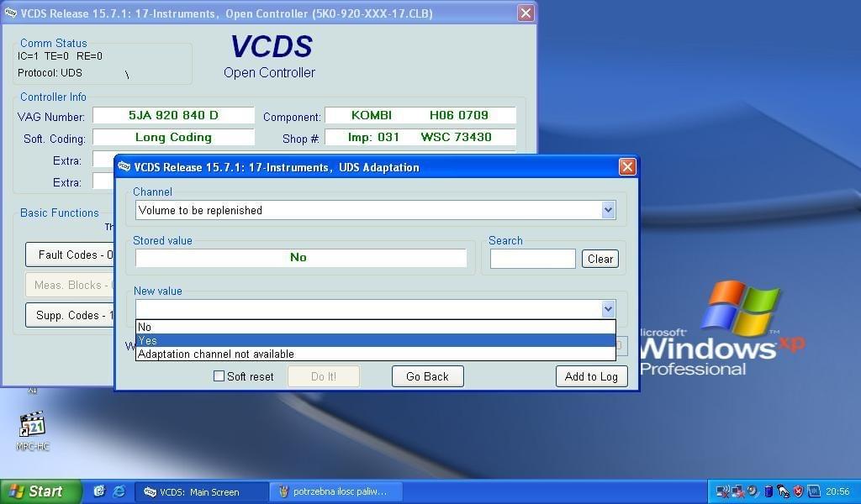
Task: Expand the Channel dropdown arrow
Action: [609, 209]
